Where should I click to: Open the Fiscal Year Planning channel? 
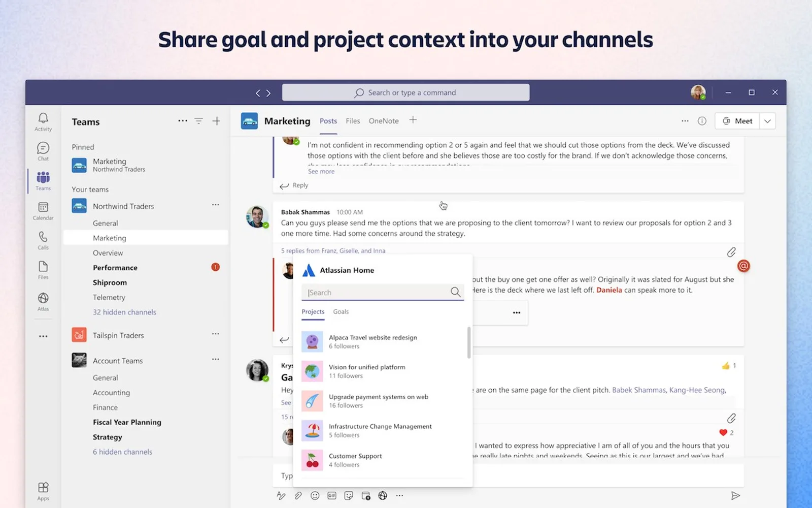click(x=127, y=422)
